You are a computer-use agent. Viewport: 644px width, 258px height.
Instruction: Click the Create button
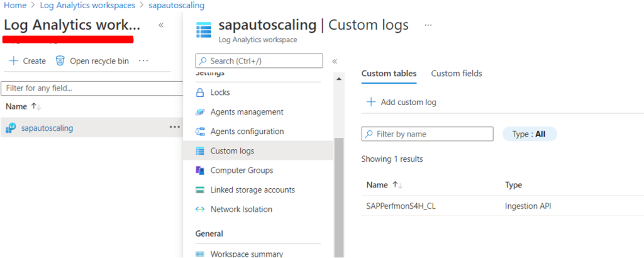pyautogui.click(x=27, y=61)
